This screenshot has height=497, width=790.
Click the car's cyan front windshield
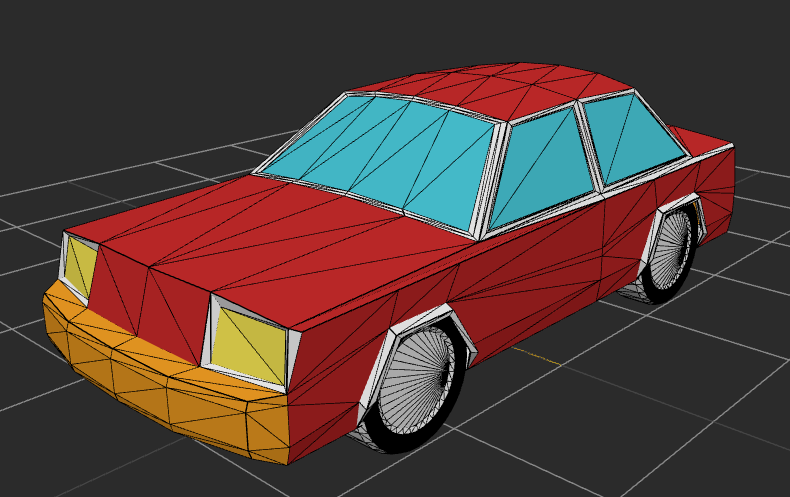tap(385, 155)
